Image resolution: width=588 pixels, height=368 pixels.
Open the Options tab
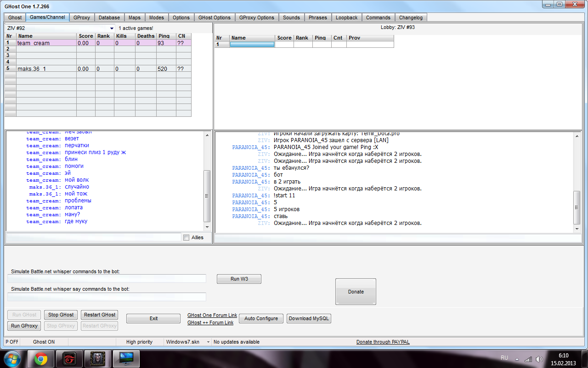pyautogui.click(x=181, y=17)
